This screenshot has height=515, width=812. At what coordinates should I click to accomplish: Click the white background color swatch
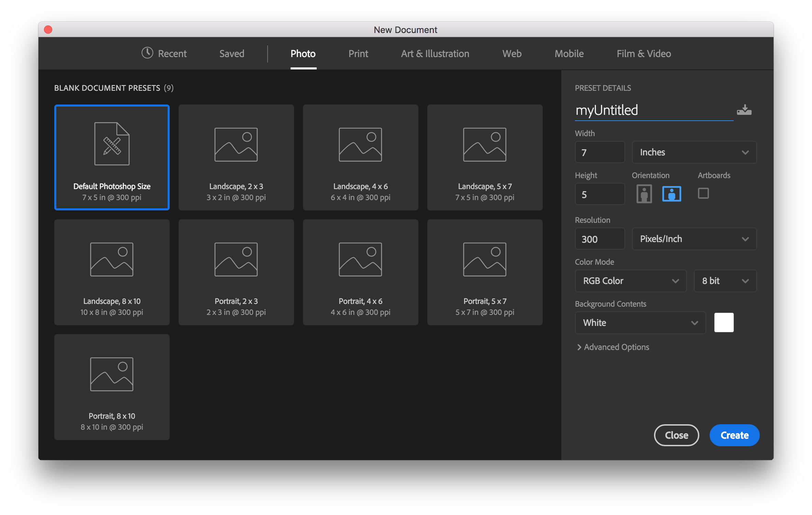(x=724, y=322)
